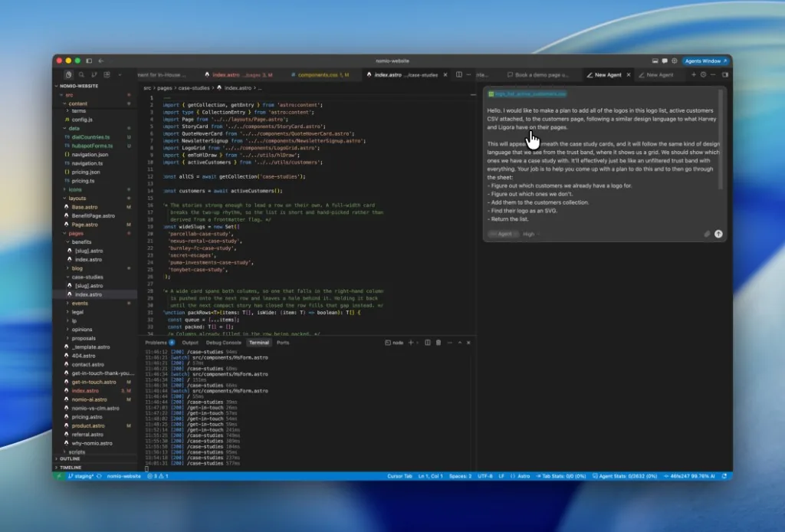Switch to the Problems panel tab
Viewport: 785px width, 532px height.
tap(156, 343)
